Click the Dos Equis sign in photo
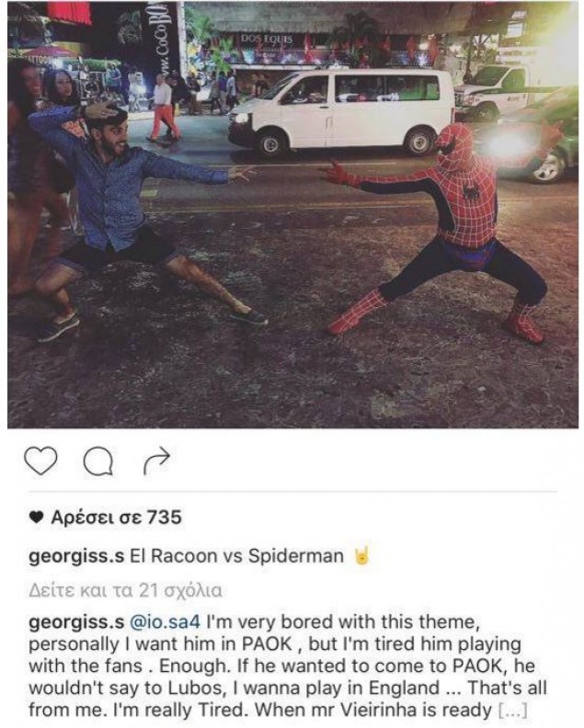The height and width of the screenshot is (728, 584). tap(267, 39)
